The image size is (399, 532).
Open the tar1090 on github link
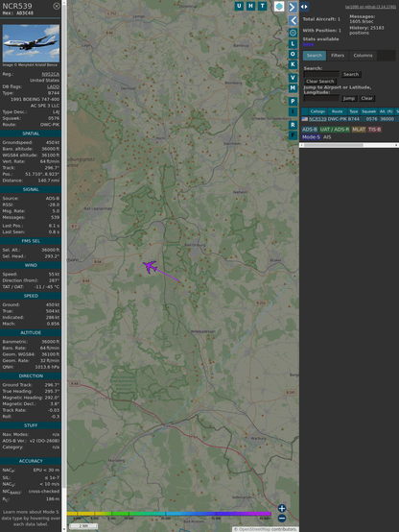[x=370, y=7]
